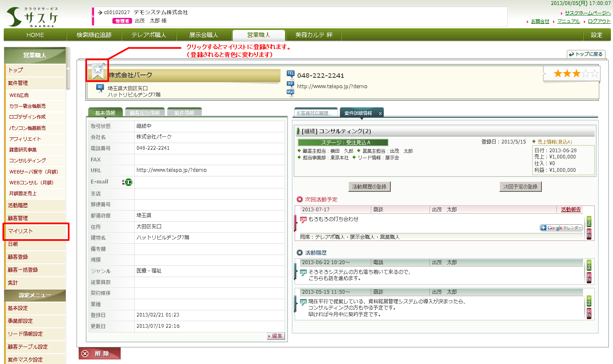613x364 pixels.
Task: Click the My List star bookmark icon
Action: pos(98,70)
